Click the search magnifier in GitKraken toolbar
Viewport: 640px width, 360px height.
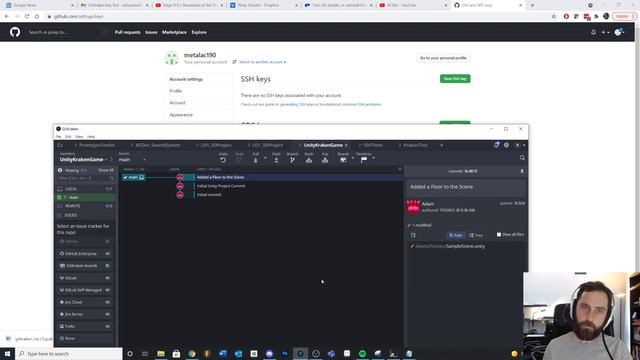click(522, 158)
